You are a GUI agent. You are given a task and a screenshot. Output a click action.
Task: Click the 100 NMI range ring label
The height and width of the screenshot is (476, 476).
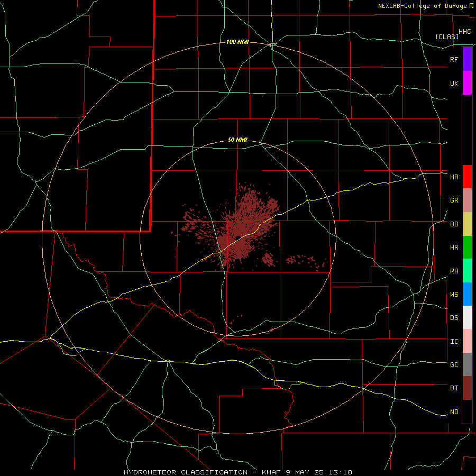(237, 42)
